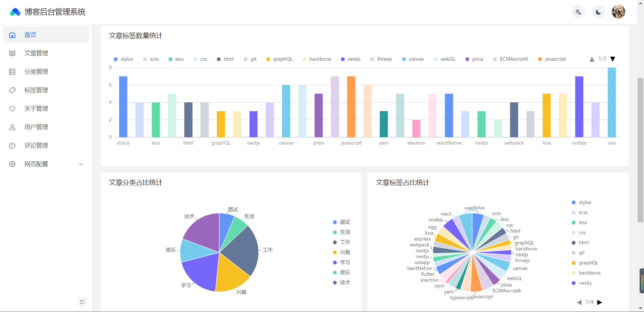
Task: Toggle threejs series in bar chart legend
Action: [381, 59]
